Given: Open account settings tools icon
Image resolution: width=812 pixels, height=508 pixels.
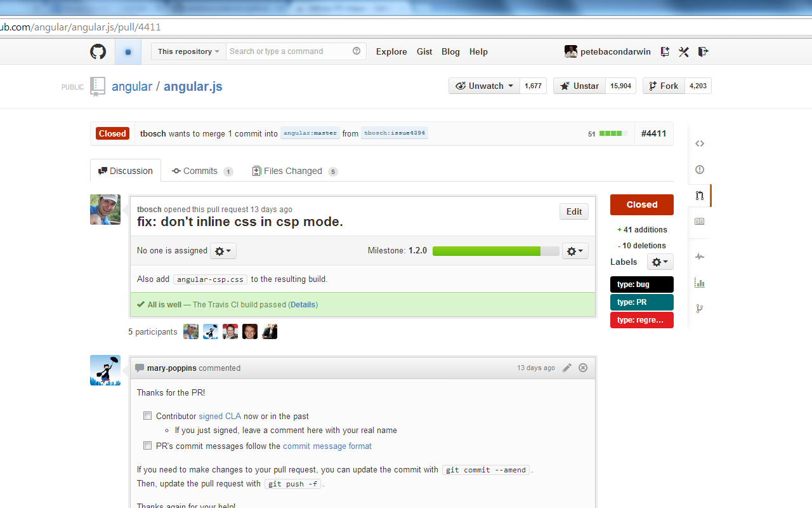Looking at the screenshot, I should (x=684, y=51).
